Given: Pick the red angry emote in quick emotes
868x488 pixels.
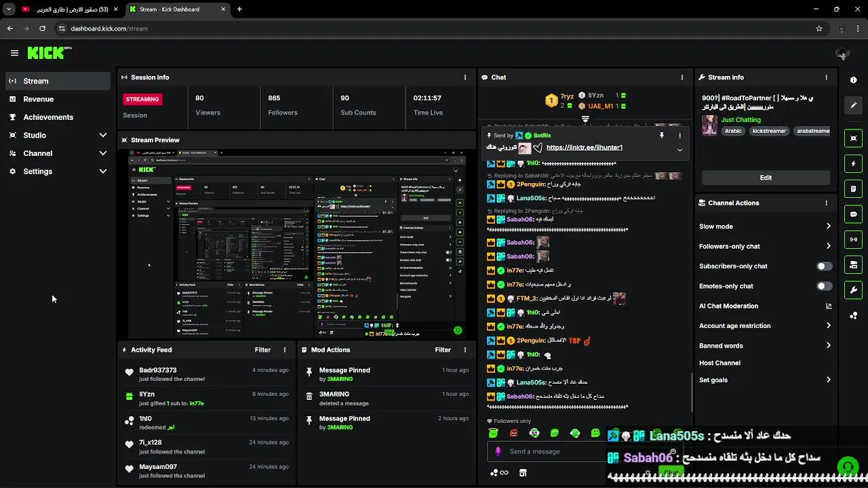Looking at the screenshot, I should [514, 433].
